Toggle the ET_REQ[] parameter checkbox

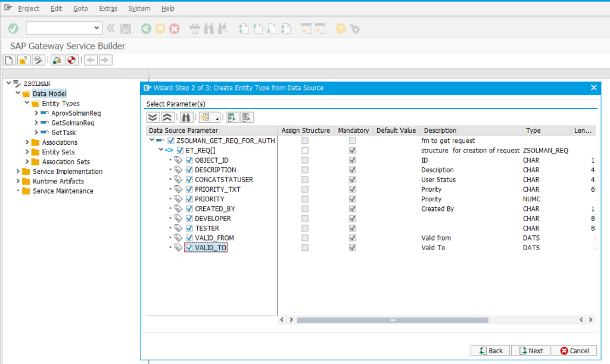click(x=180, y=151)
